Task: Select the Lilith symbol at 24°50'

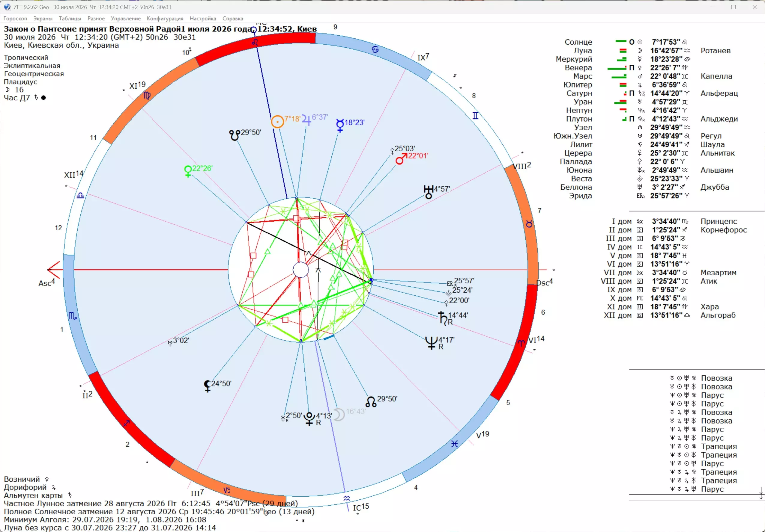Action: click(207, 386)
